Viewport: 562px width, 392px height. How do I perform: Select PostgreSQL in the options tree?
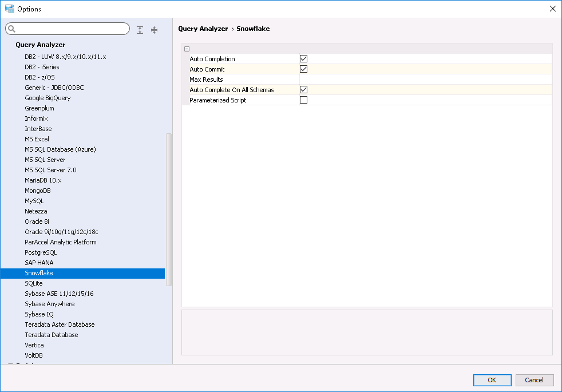point(41,252)
